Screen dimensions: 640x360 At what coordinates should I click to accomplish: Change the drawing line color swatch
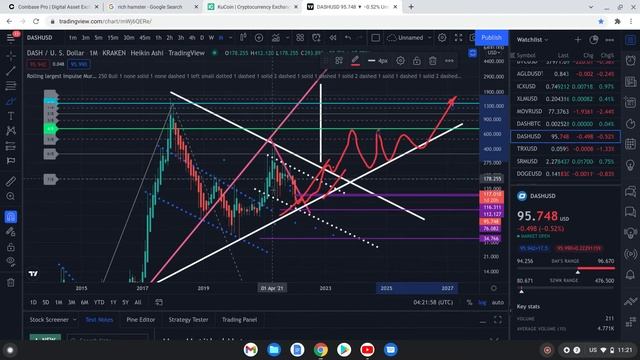[x=355, y=61]
